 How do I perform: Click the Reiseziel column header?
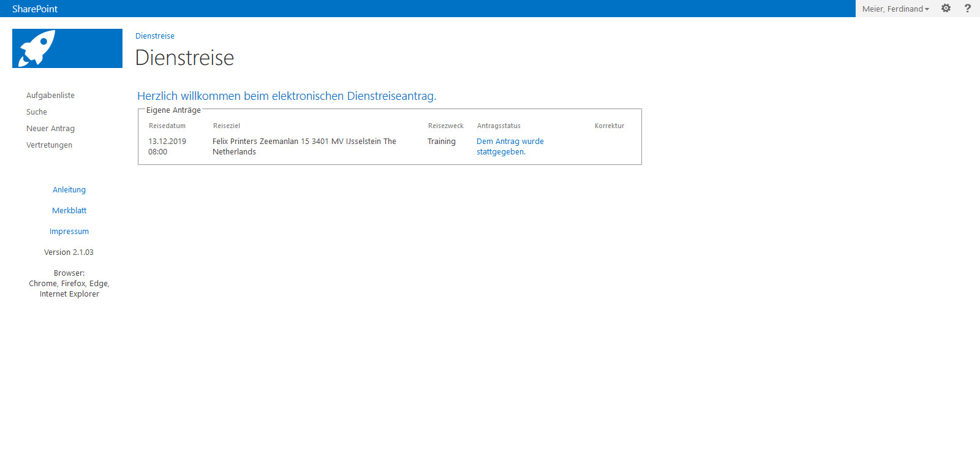pos(227,126)
